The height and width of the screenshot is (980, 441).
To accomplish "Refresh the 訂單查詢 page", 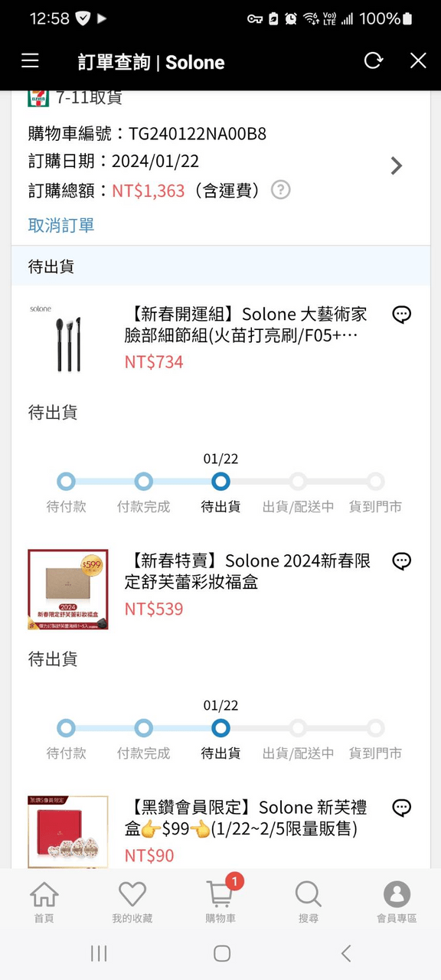I will [x=373, y=60].
